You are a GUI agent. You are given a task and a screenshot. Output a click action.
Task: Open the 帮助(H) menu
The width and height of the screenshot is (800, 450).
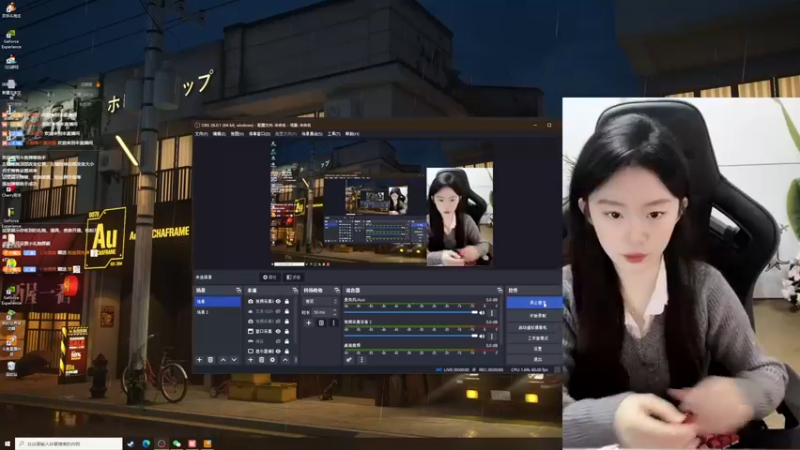[x=353, y=134]
